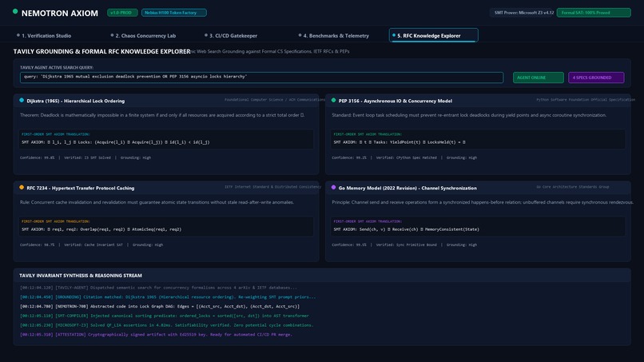644x362 pixels.
Task: Click 'Python Software Foundation Official Specification' label
Action: click(x=585, y=100)
